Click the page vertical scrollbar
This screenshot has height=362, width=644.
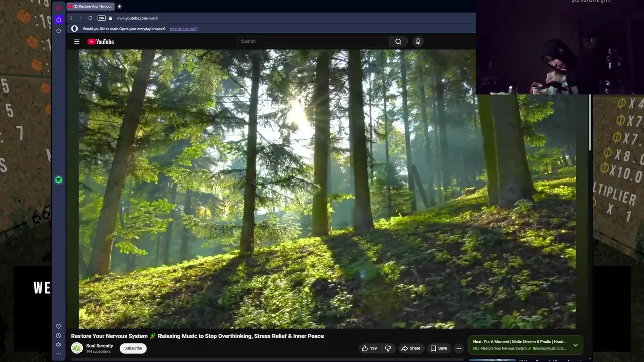[590, 123]
